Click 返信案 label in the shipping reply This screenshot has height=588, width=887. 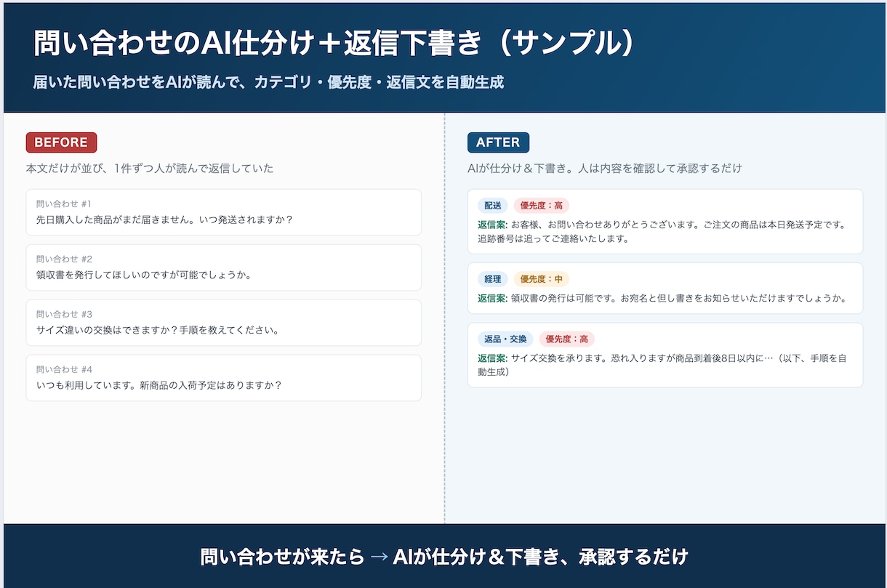pyautogui.click(x=492, y=225)
